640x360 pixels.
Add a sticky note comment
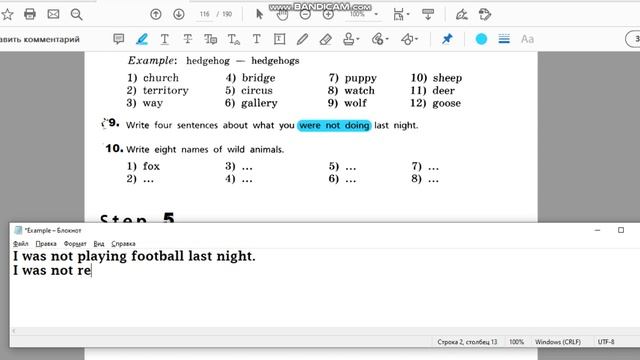[118, 39]
